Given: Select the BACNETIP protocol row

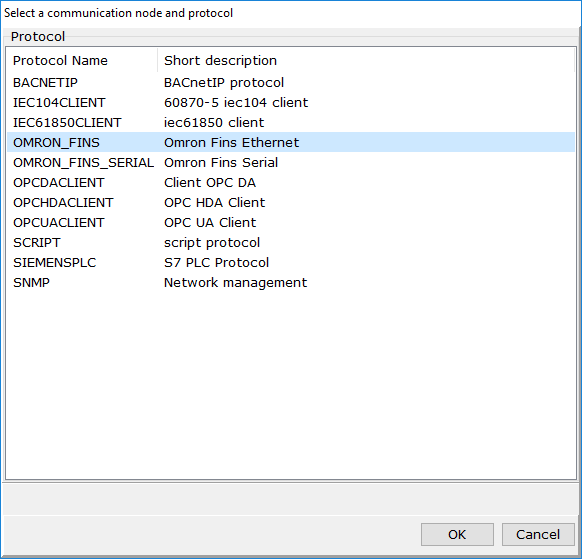Looking at the screenshot, I should [x=291, y=82].
